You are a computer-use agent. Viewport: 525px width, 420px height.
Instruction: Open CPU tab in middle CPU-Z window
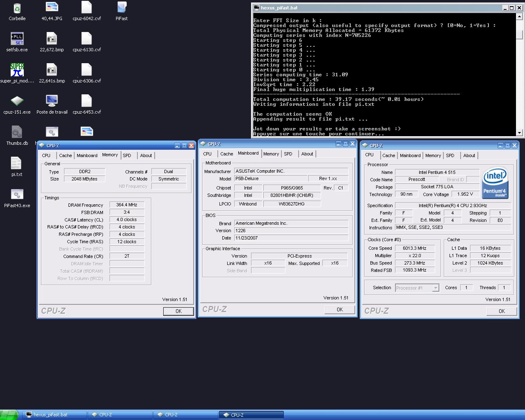click(x=208, y=154)
